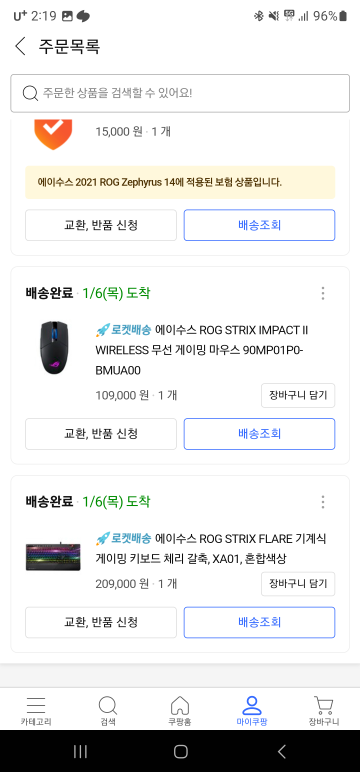Open three-dot menu for the mouse order

323,293
